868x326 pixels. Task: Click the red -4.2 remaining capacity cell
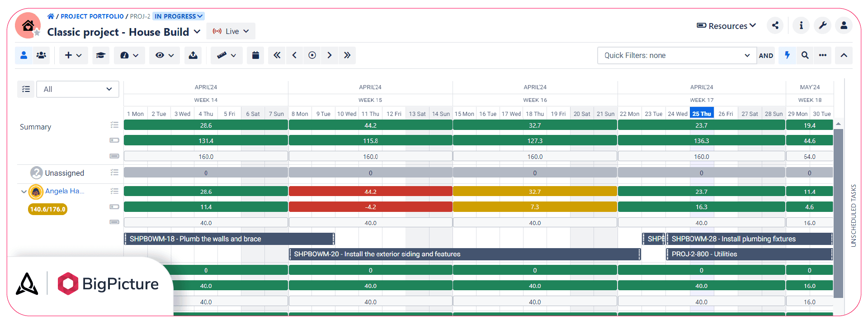coord(370,207)
